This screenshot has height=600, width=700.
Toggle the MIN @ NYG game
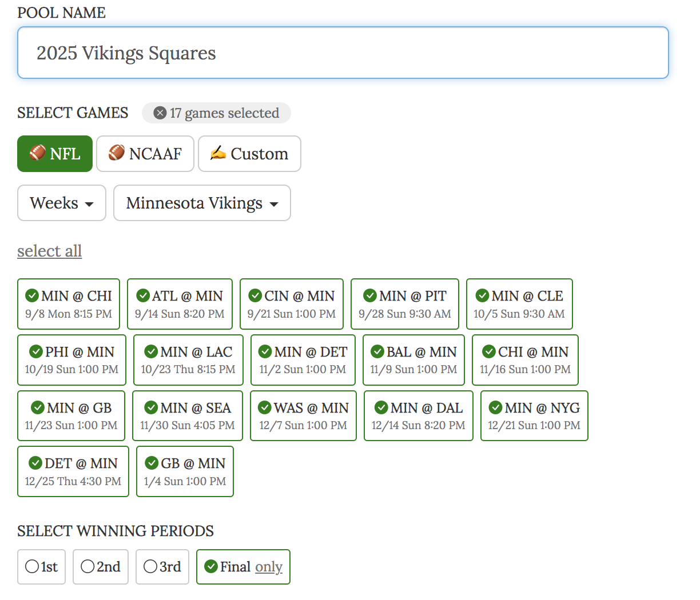click(x=534, y=416)
